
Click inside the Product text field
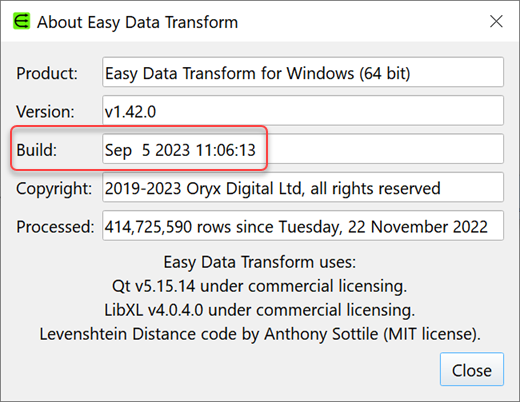[303, 72]
